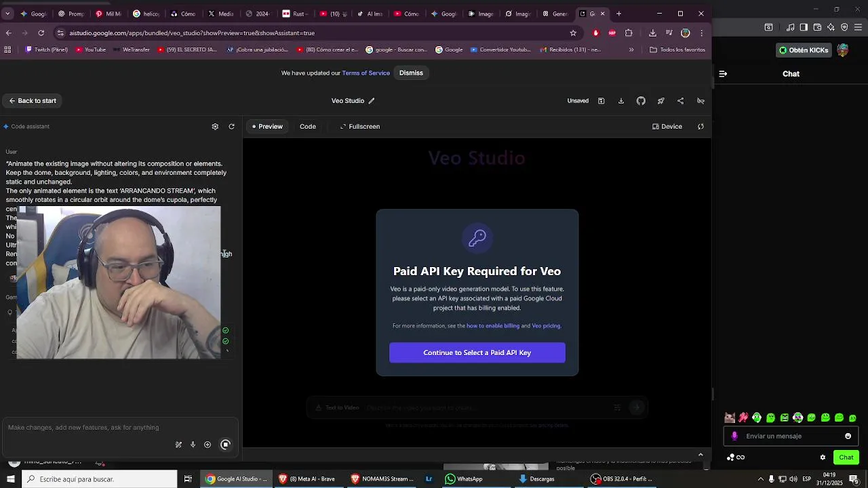
Task: Send message with green Chat button
Action: (846, 457)
